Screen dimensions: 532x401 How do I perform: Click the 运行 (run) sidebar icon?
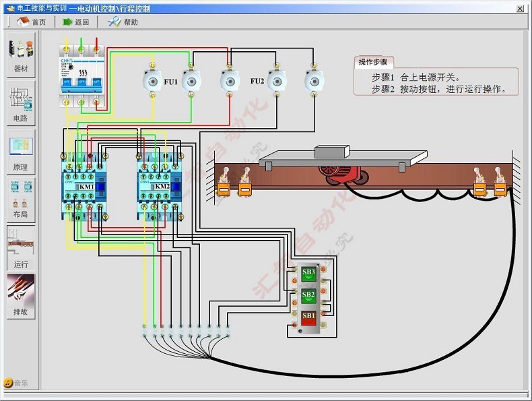(x=21, y=246)
